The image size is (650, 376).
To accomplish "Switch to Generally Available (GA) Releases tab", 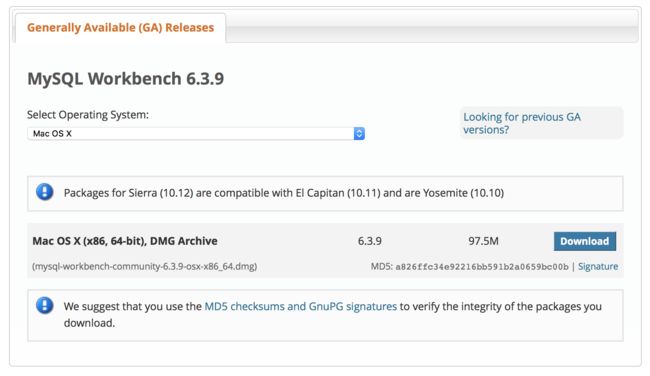I will coord(120,28).
